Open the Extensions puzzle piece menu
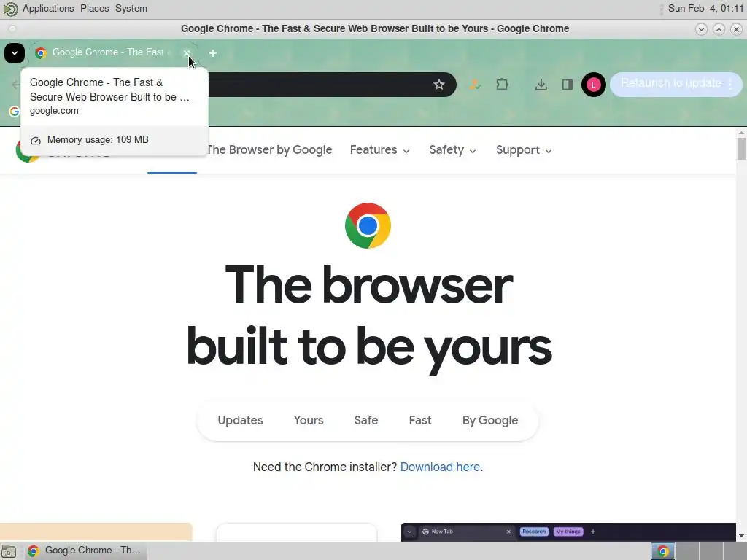 (502, 85)
